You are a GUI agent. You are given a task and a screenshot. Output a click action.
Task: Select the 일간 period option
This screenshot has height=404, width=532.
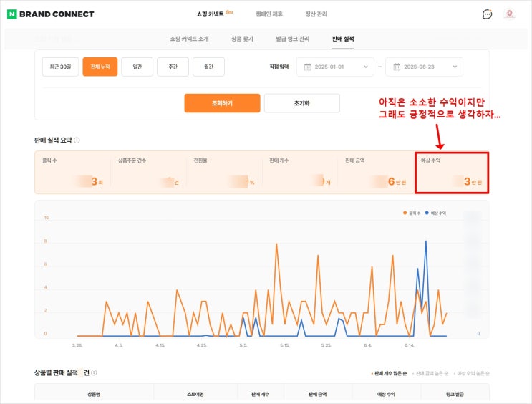pos(137,67)
